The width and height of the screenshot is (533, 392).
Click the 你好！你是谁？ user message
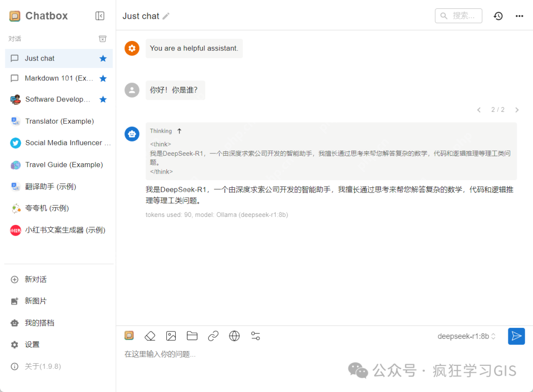175,90
